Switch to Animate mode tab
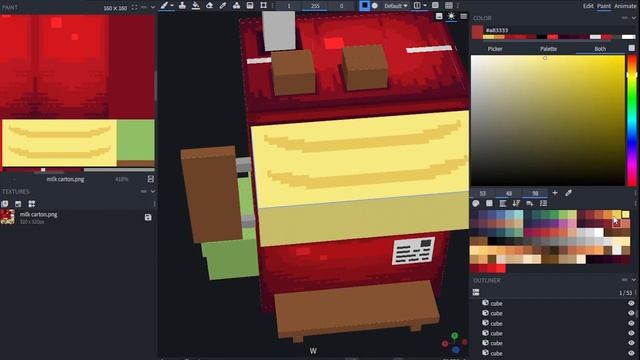The image size is (640, 360). [x=625, y=6]
